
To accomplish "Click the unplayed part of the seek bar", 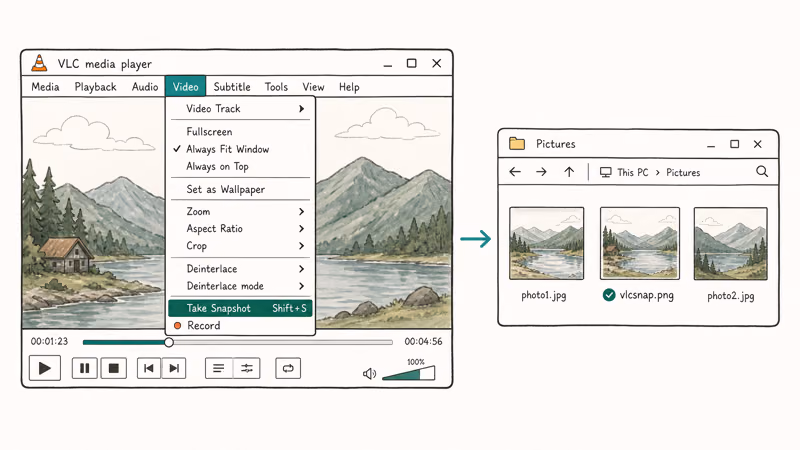I will pos(283,342).
